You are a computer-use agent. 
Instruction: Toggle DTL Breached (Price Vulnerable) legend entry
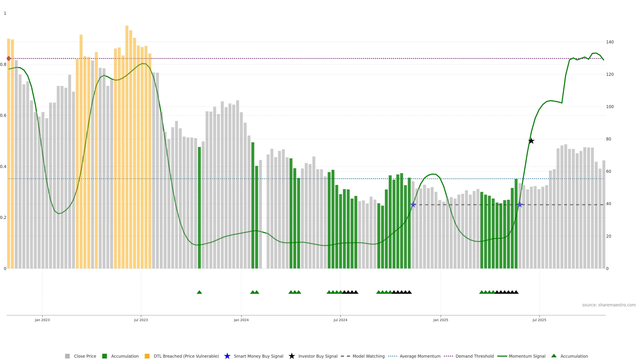(x=186, y=356)
